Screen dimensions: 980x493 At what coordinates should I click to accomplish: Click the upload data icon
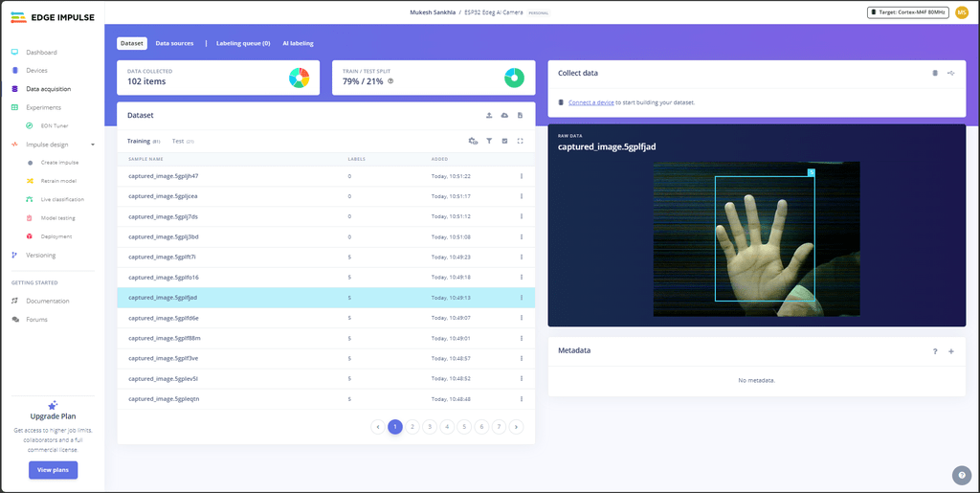click(x=489, y=116)
